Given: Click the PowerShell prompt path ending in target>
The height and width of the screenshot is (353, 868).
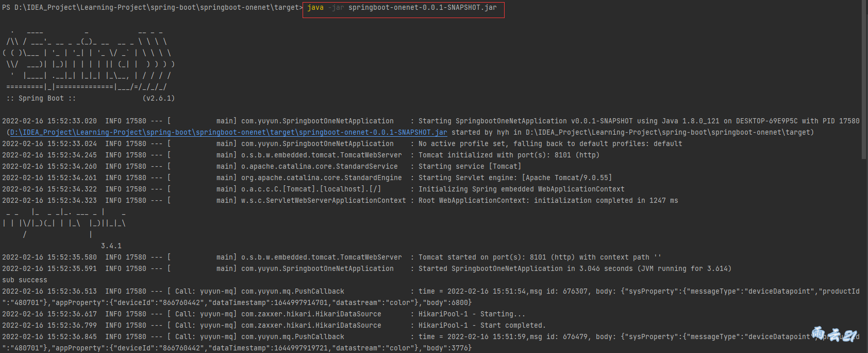Looking at the screenshot, I should [x=153, y=8].
